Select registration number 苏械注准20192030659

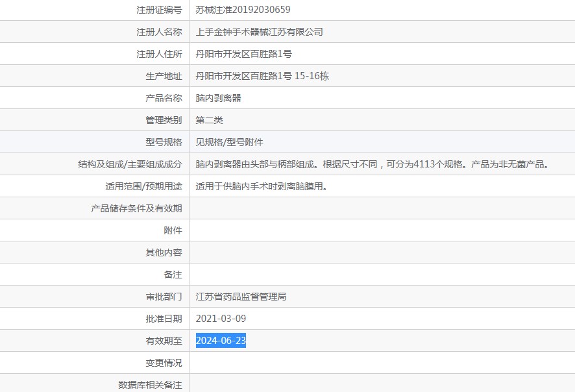[243, 10]
